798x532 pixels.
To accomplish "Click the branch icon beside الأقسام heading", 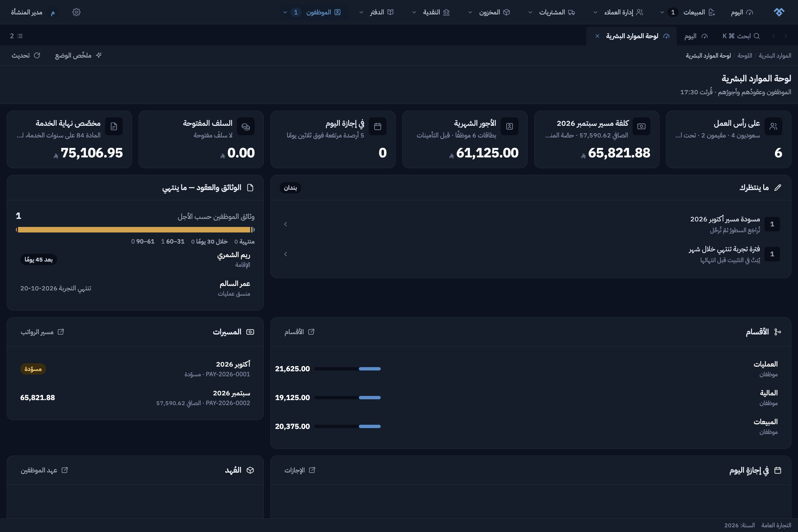I will [x=778, y=332].
